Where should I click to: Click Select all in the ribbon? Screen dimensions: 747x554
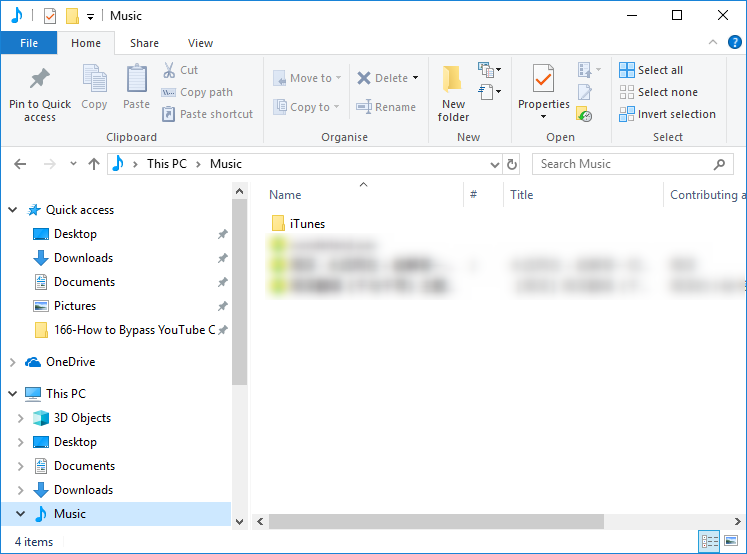pyautogui.click(x=651, y=70)
